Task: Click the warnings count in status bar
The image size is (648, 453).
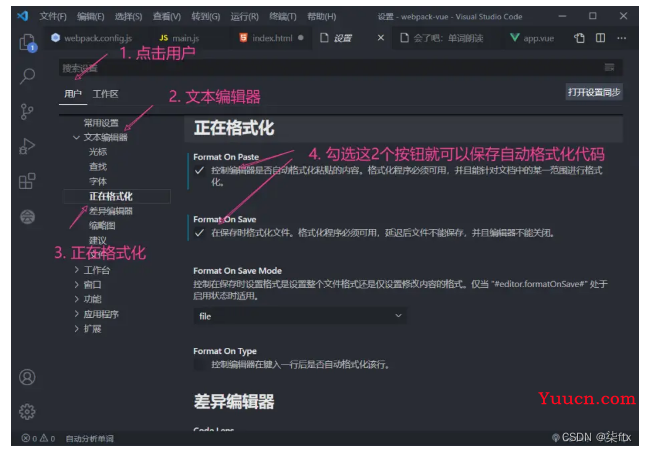Action: (x=48, y=439)
